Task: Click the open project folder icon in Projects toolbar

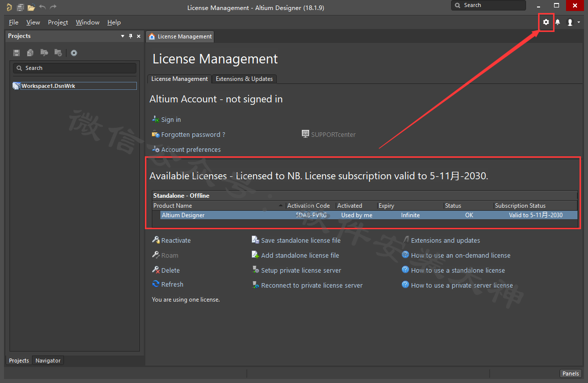Action: click(44, 52)
